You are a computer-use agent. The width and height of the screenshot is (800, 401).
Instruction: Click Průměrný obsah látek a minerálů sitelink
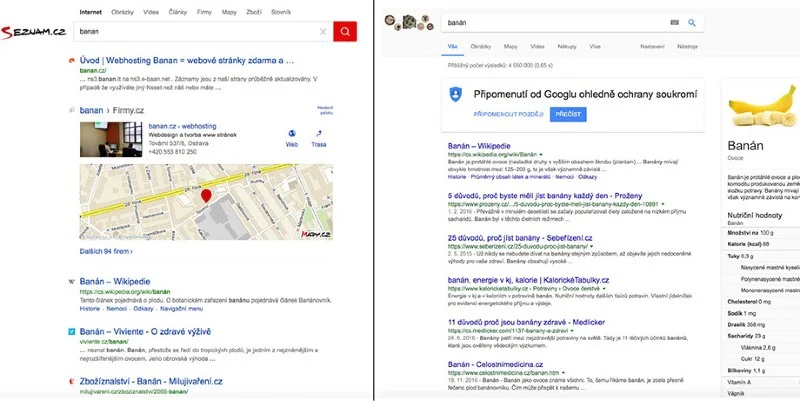510,177
